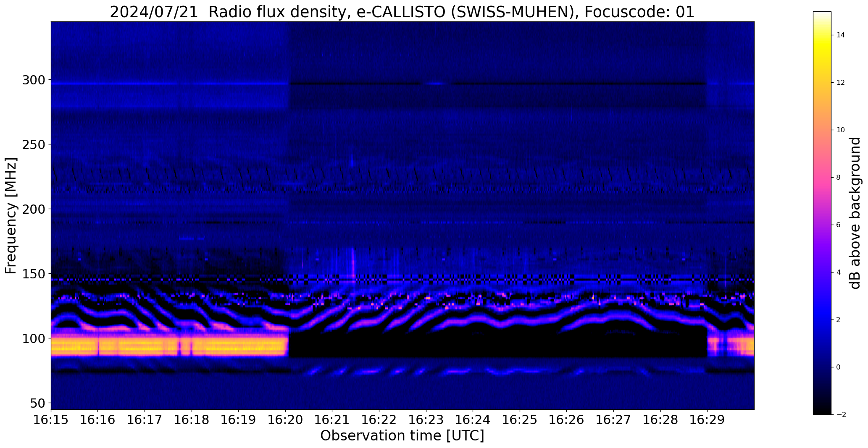This screenshot has width=868, height=448.
Task: Click the 16:28 time tick label
Action: (x=660, y=420)
